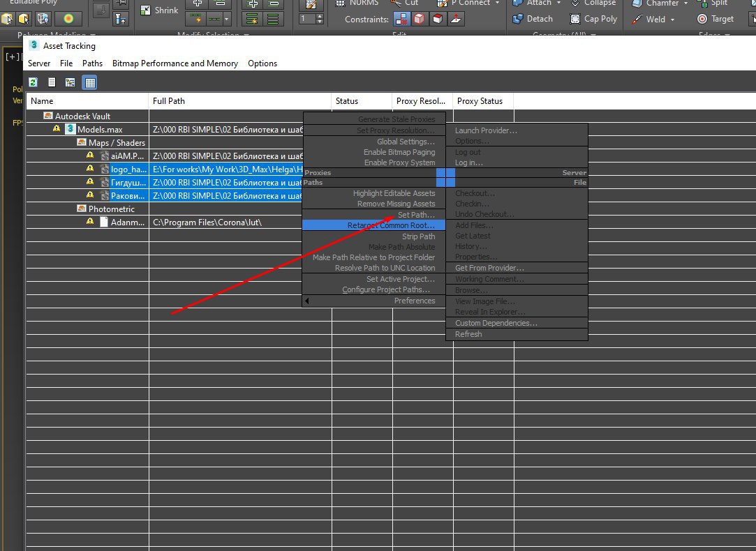Select the Ракови... asset row
The height and width of the screenshot is (551, 756).
pos(164,195)
